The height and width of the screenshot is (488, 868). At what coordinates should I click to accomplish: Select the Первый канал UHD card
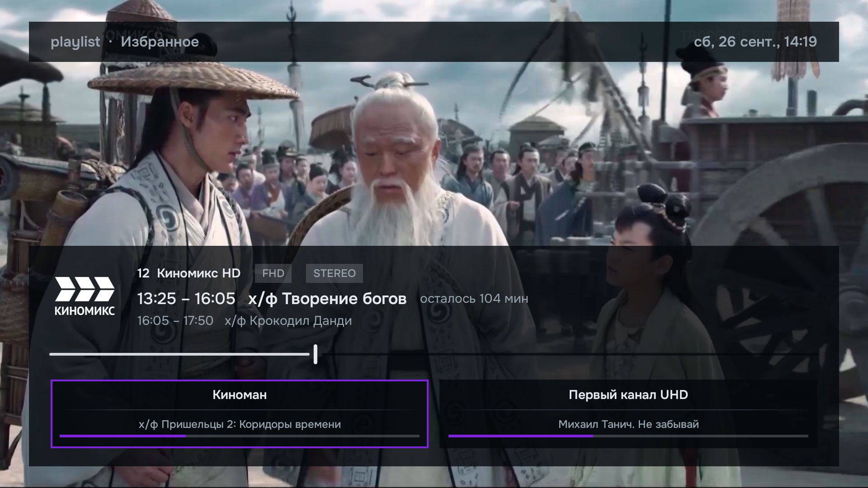(628, 414)
